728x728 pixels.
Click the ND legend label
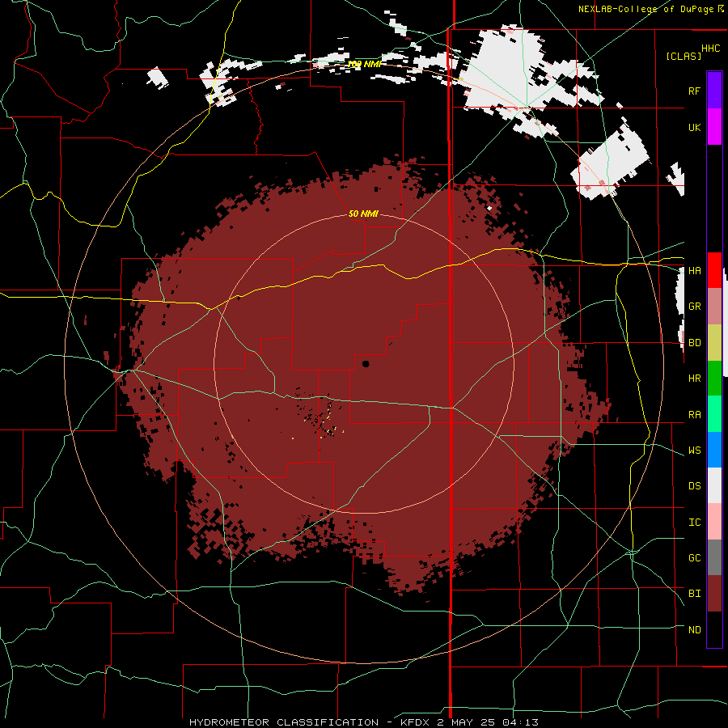pos(694,630)
